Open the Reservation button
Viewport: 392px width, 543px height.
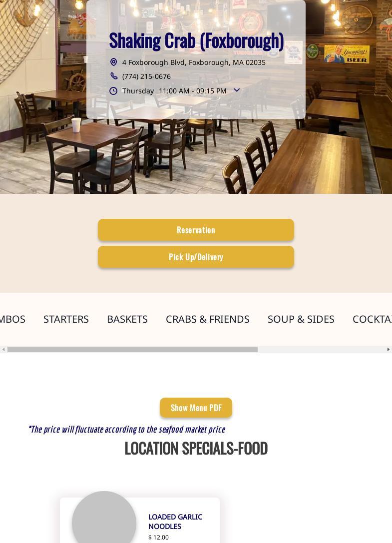pyautogui.click(x=196, y=230)
